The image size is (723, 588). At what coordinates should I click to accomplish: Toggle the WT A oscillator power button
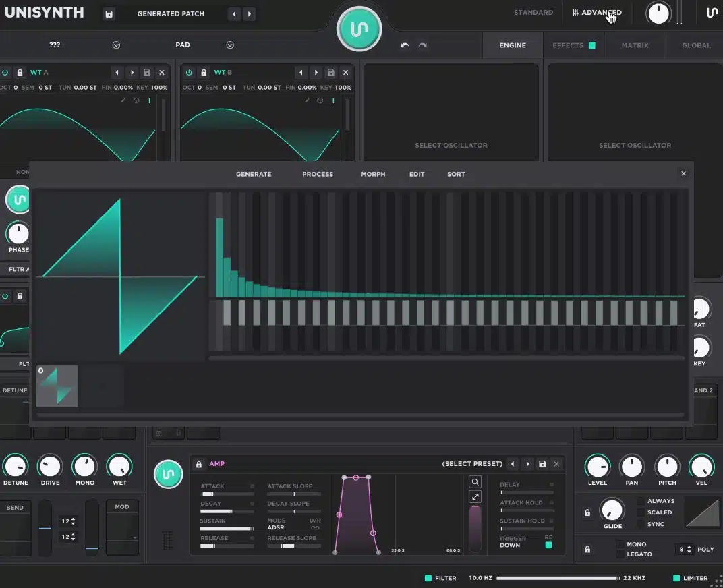5,72
